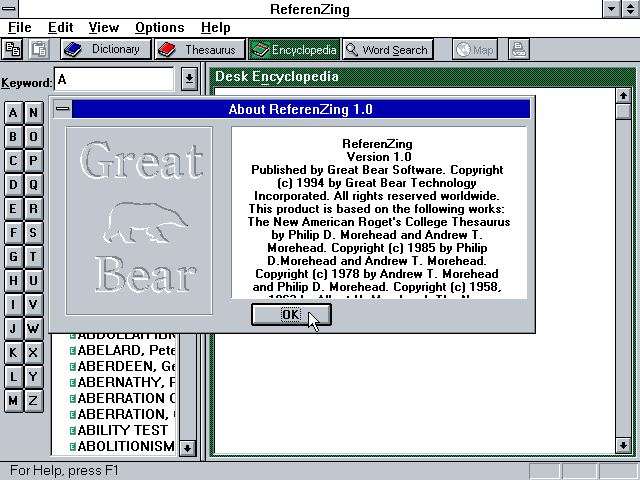
Task: Open the Dictionary reference
Action: (x=106, y=49)
